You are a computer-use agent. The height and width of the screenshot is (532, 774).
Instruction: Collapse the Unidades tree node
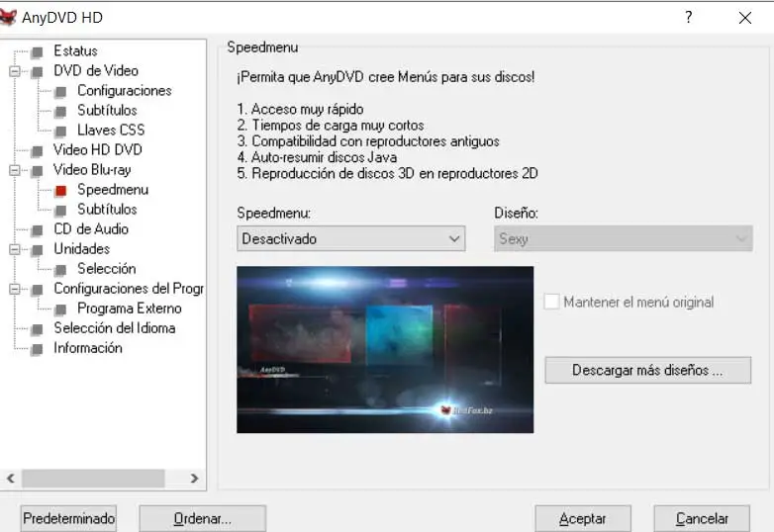coord(15,249)
